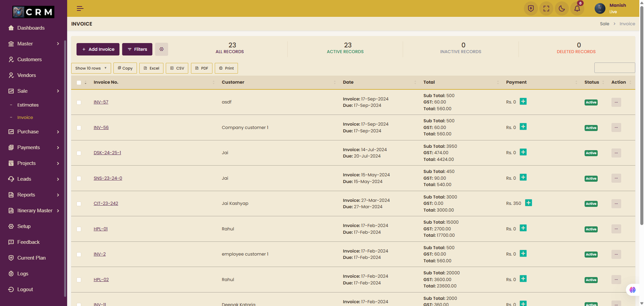Open action menu for CIT-23-242 row

(616, 204)
